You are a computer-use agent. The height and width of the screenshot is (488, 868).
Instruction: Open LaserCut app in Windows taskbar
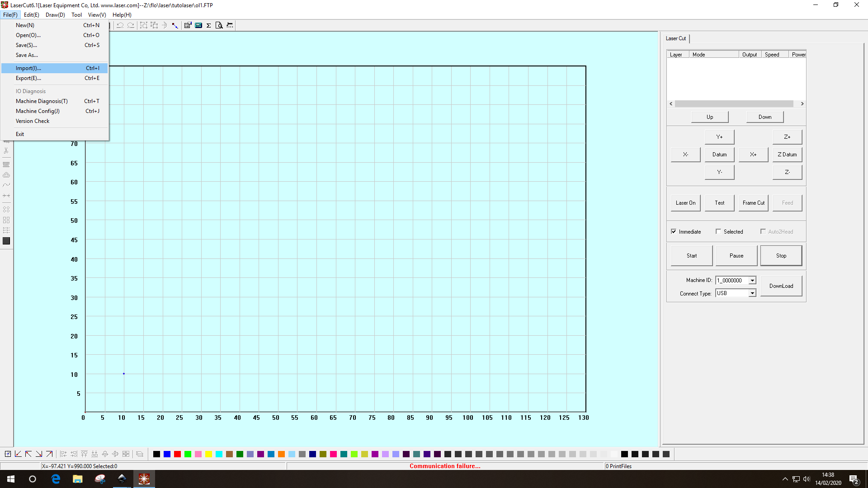click(144, 479)
